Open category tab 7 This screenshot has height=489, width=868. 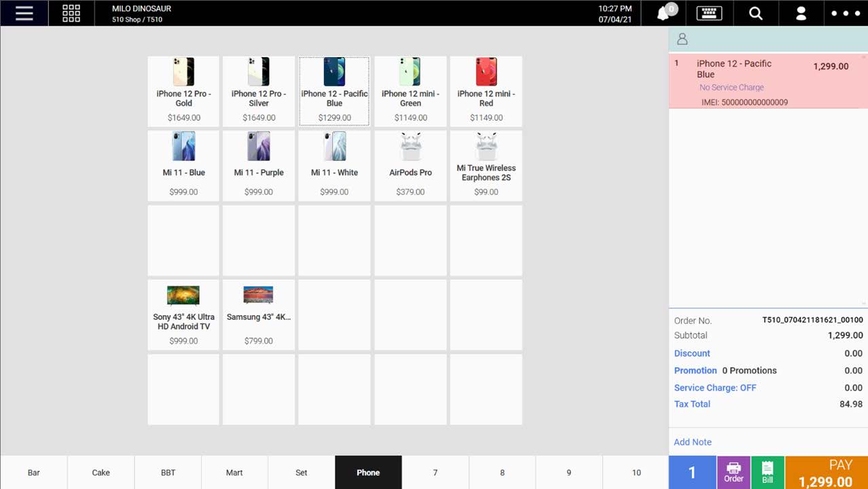435,472
